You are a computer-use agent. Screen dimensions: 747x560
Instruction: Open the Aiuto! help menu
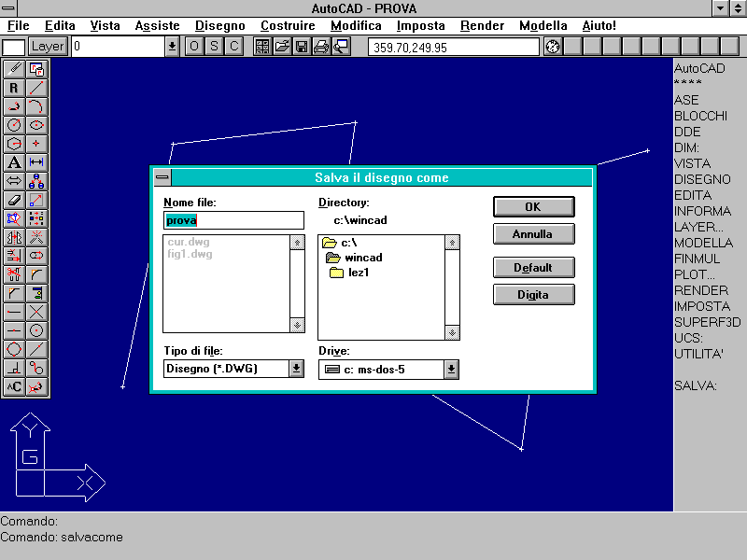(x=599, y=26)
